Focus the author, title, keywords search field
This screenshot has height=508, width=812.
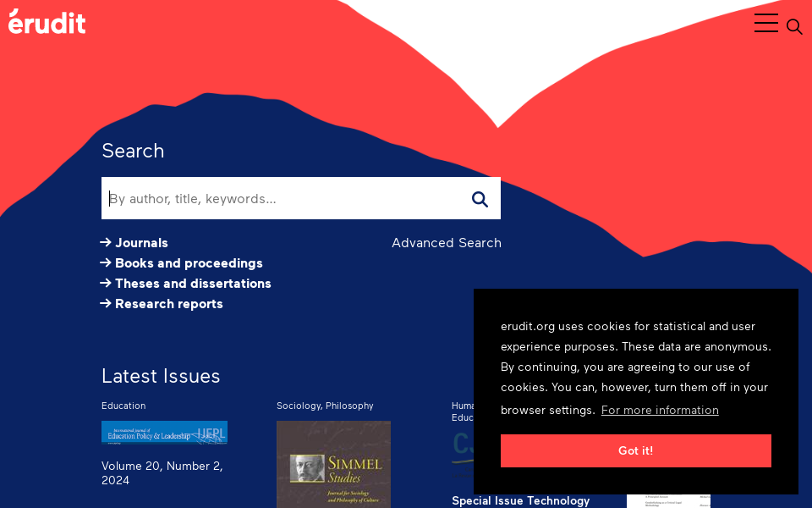pos(283,199)
